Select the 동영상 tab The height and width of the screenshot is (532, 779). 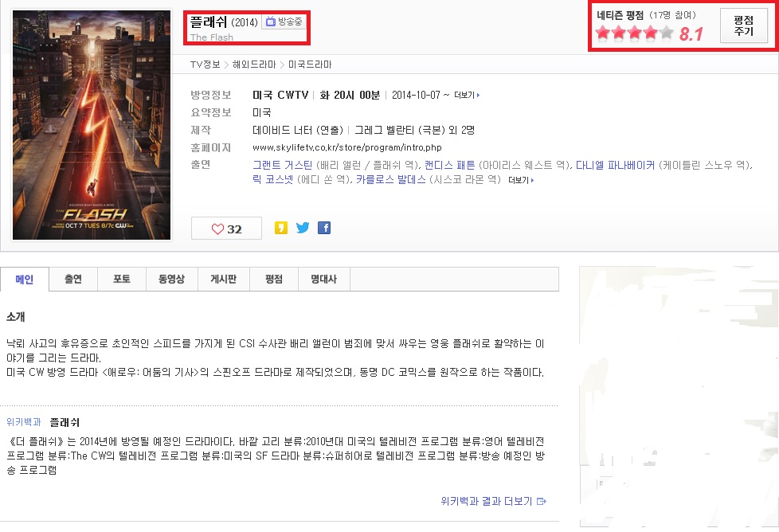click(x=171, y=280)
